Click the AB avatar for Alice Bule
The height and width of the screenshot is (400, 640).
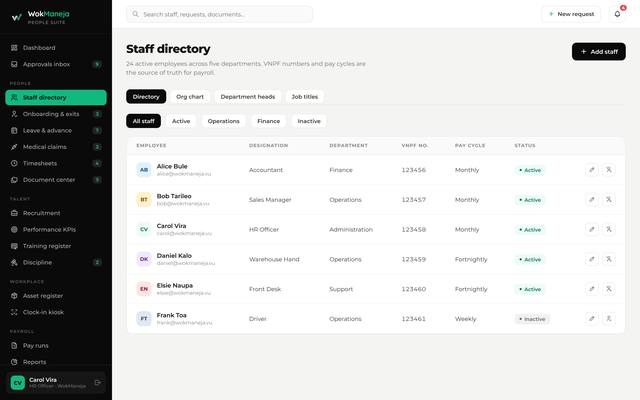click(144, 170)
